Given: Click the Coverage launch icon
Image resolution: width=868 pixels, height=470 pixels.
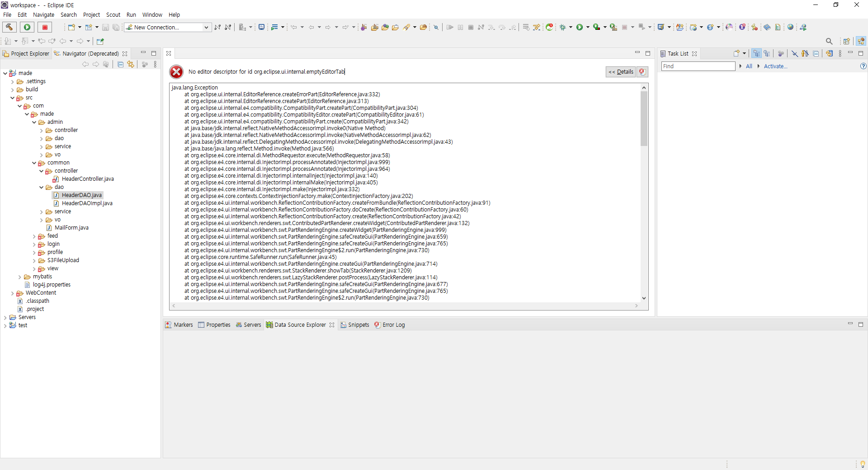Looking at the screenshot, I should pos(597,27).
